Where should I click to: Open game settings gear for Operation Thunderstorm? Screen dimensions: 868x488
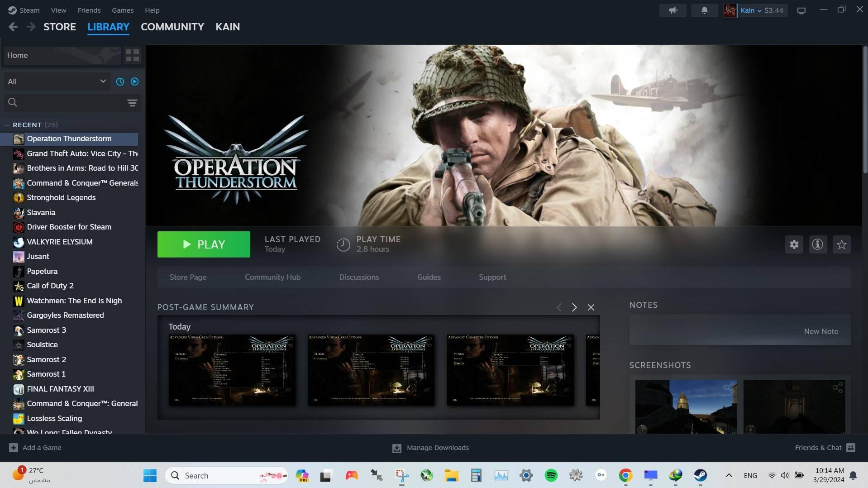[794, 244]
